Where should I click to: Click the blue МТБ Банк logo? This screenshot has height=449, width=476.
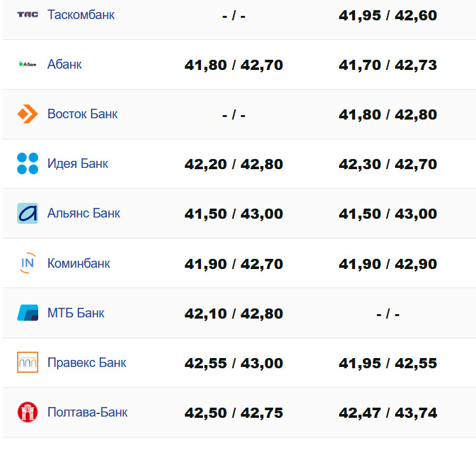click(x=27, y=313)
